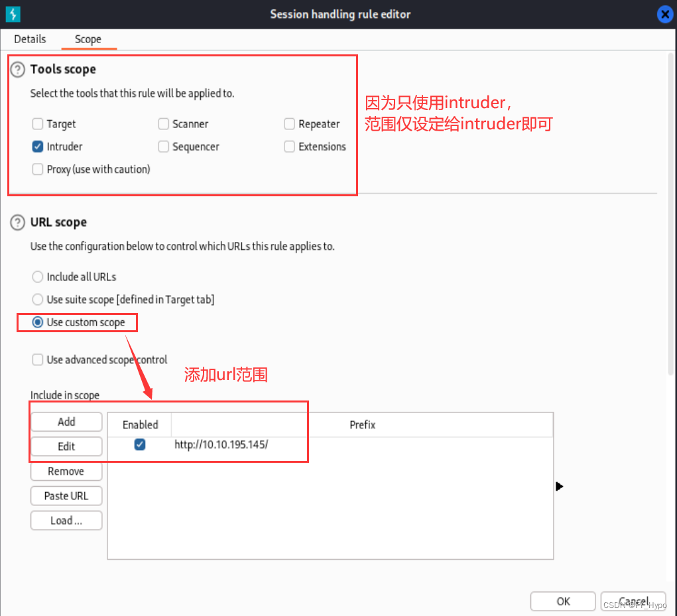
Task: Click Edit for the scope entry
Action: (66, 446)
